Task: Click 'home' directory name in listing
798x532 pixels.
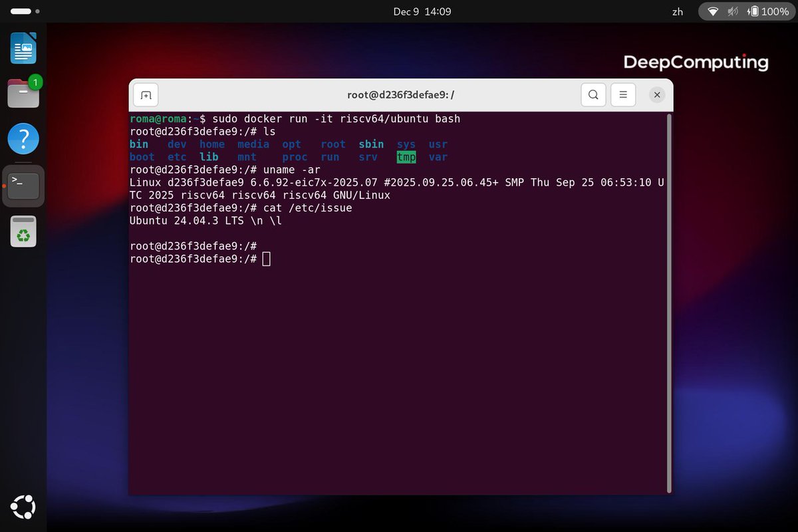Action: (x=212, y=144)
